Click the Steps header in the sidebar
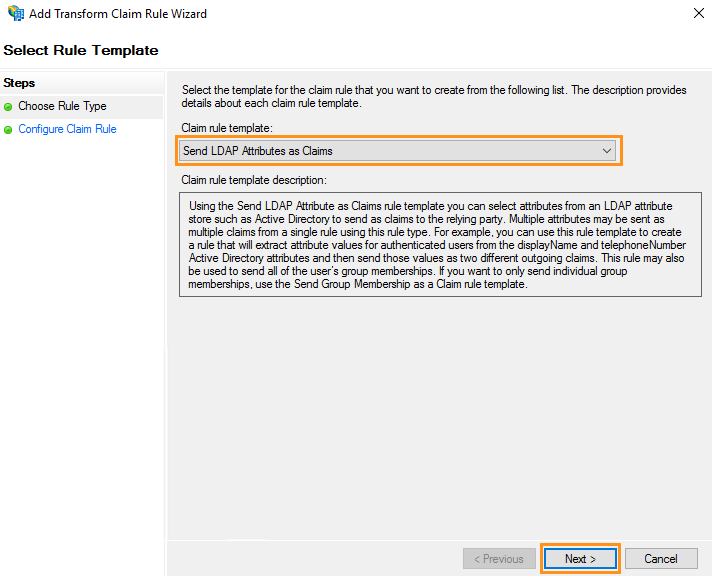The height and width of the screenshot is (576, 712). point(19,83)
